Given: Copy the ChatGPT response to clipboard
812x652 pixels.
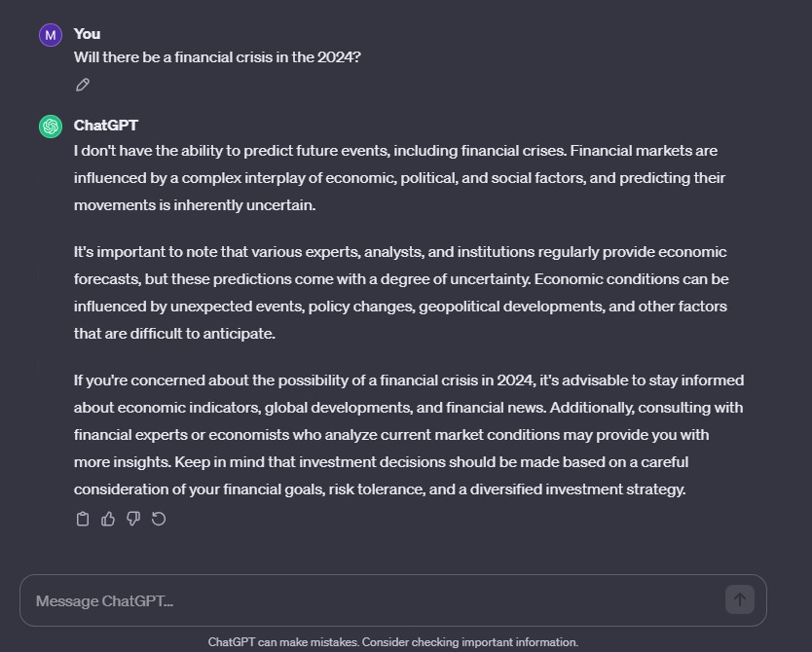Looking at the screenshot, I should coord(83,519).
